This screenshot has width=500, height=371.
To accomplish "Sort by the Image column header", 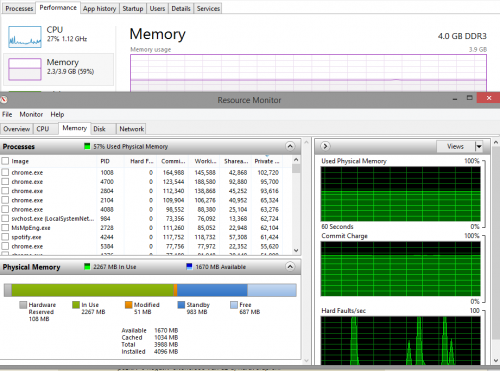I will (53, 161).
